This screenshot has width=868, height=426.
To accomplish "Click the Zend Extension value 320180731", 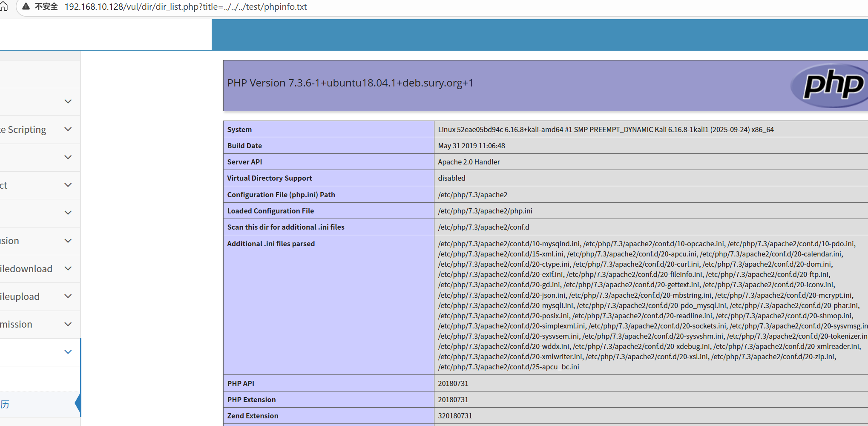I will pos(455,416).
